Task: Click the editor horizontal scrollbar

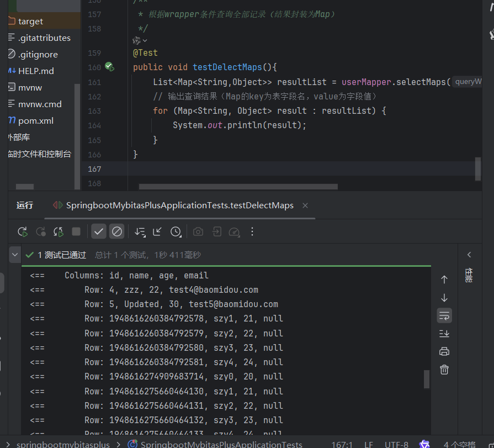Action: 238,187
